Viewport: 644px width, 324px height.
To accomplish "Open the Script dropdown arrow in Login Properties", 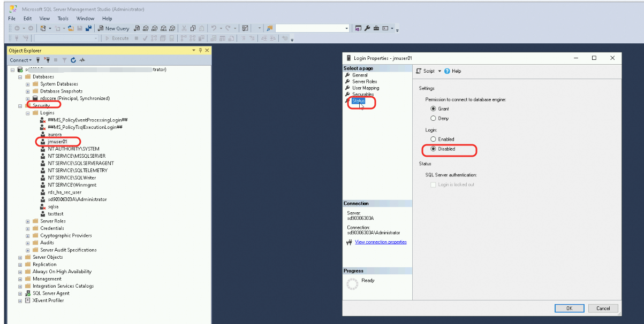I will 440,71.
